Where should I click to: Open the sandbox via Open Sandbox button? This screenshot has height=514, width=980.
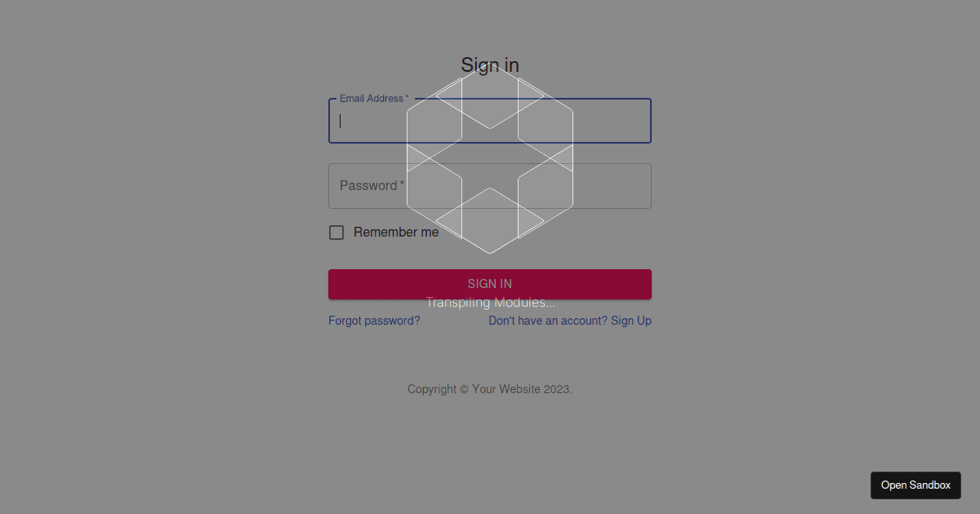coord(915,485)
